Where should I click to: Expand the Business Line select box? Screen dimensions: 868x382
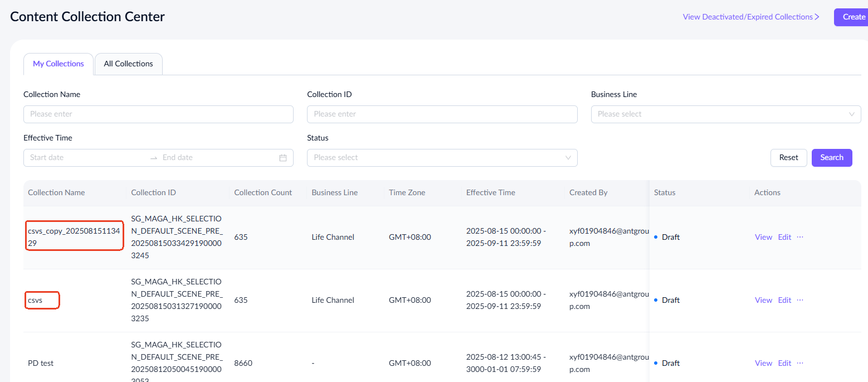[x=719, y=114]
